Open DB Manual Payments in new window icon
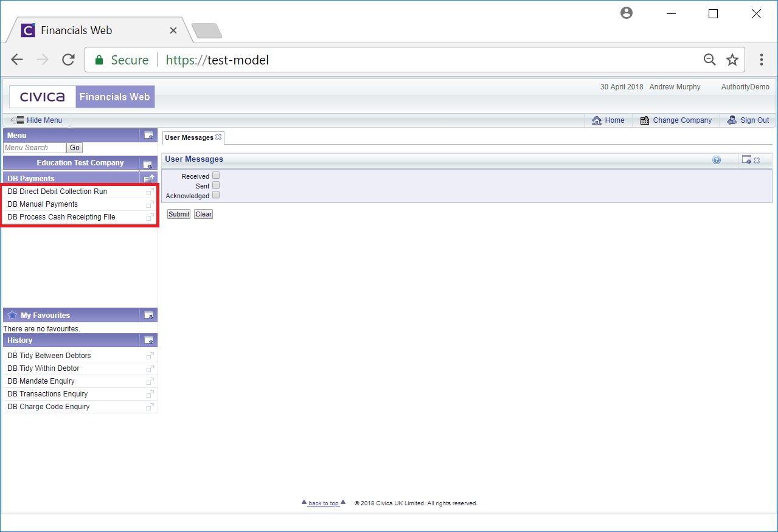The height and width of the screenshot is (532, 778). [150, 204]
